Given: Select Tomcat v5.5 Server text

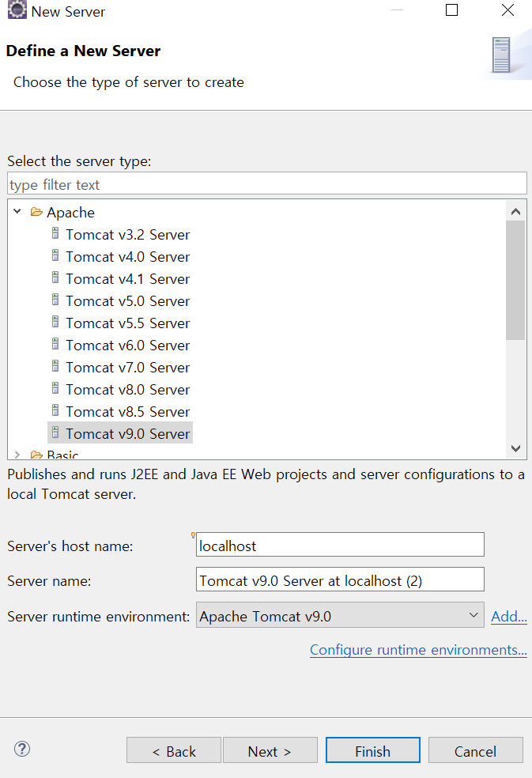Looking at the screenshot, I should [127, 323].
